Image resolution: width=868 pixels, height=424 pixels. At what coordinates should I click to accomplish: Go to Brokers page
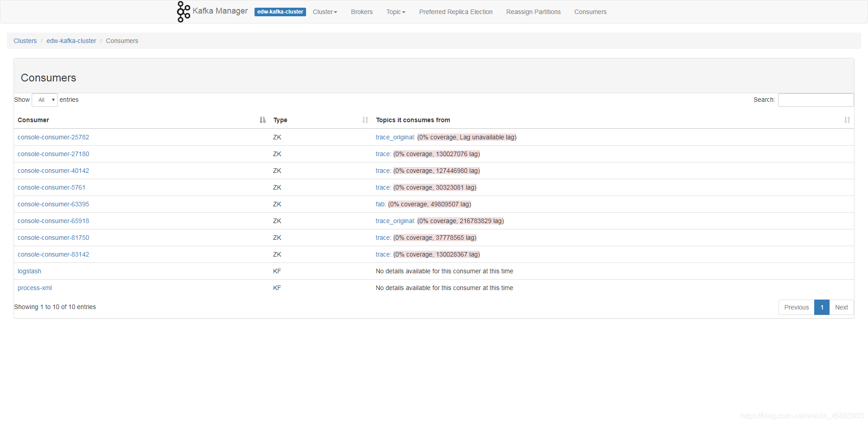tap(362, 12)
